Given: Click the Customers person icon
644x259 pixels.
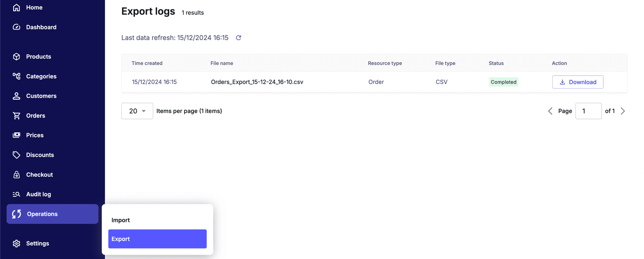Looking at the screenshot, I should click(x=17, y=96).
